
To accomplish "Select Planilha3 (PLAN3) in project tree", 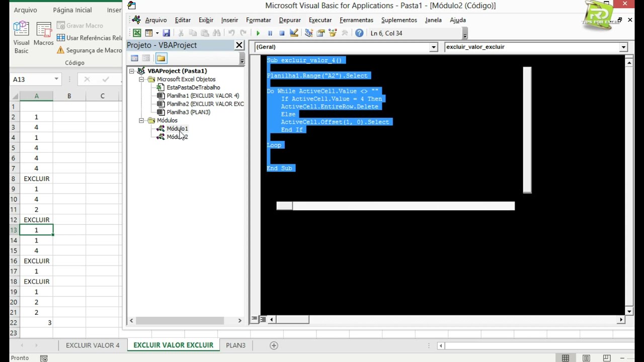I will pos(188,112).
